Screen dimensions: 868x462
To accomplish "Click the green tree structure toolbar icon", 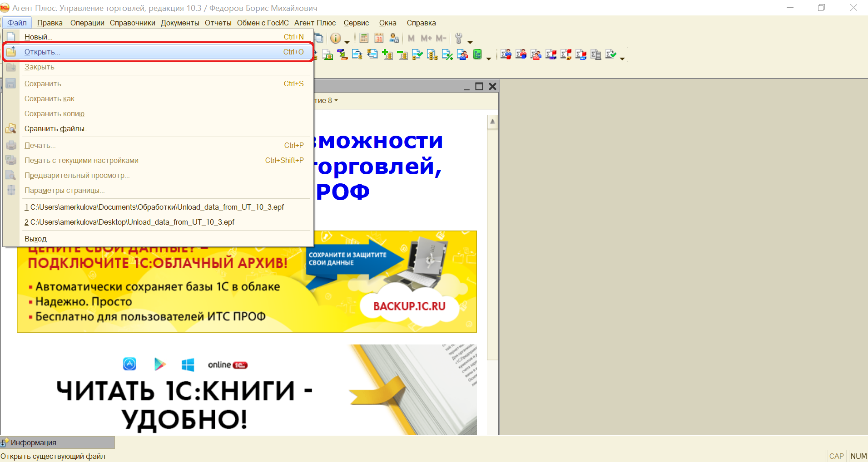I will click(477, 55).
